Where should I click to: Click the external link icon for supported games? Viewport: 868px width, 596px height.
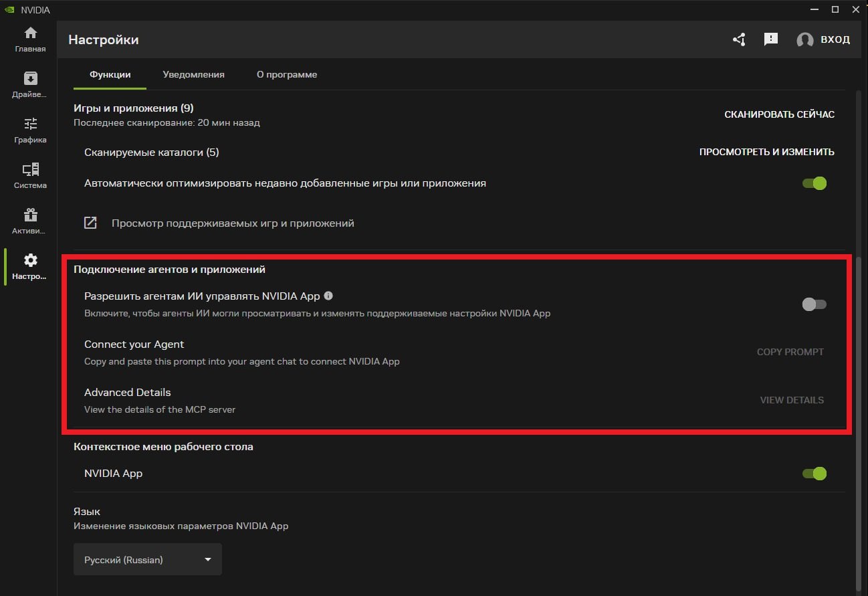tap(90, 223)
